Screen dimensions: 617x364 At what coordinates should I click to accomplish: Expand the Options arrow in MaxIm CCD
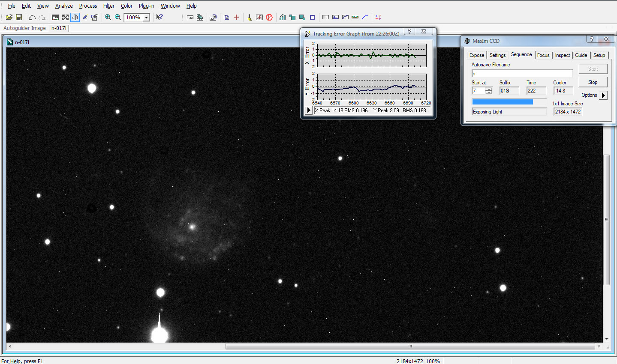pyautogui.click(x=603, y=95)
